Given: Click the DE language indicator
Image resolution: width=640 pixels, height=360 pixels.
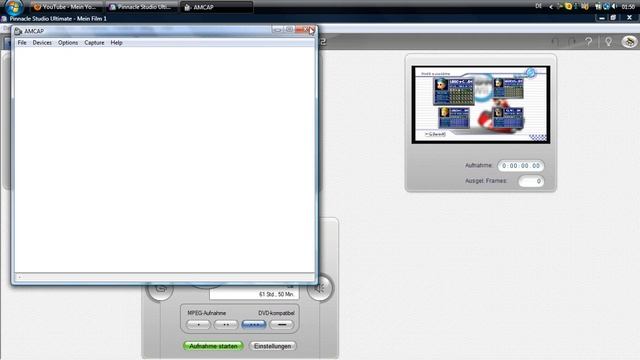Looking at the screenshot, I should pos(538,6).
